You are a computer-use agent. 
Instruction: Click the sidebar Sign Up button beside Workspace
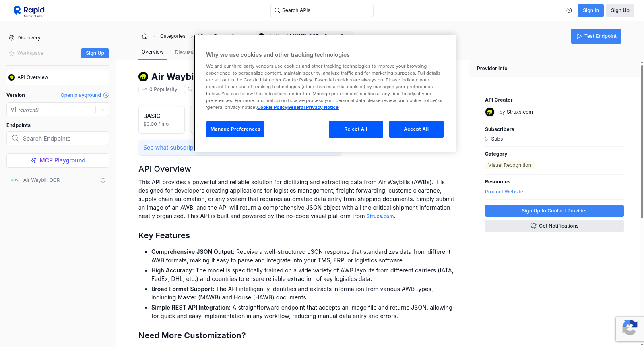[x=95, y=53]
